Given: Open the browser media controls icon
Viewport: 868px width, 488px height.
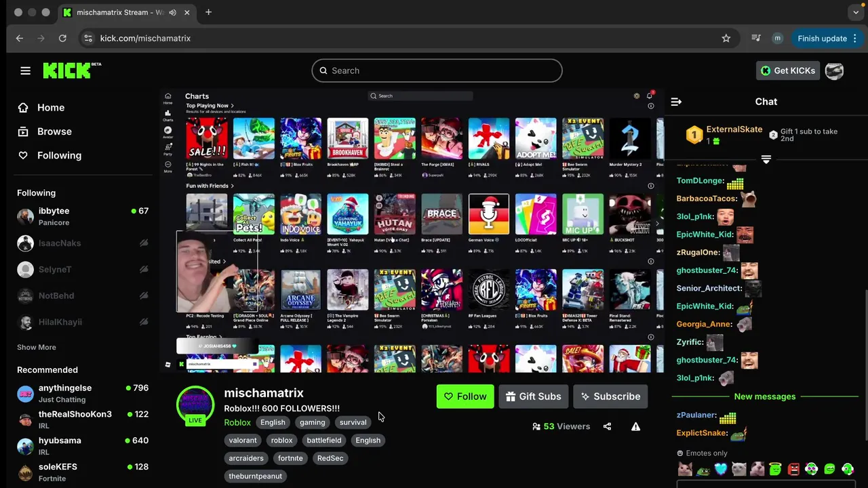Looking at the screenshot, I should click(x=756, y=39).
